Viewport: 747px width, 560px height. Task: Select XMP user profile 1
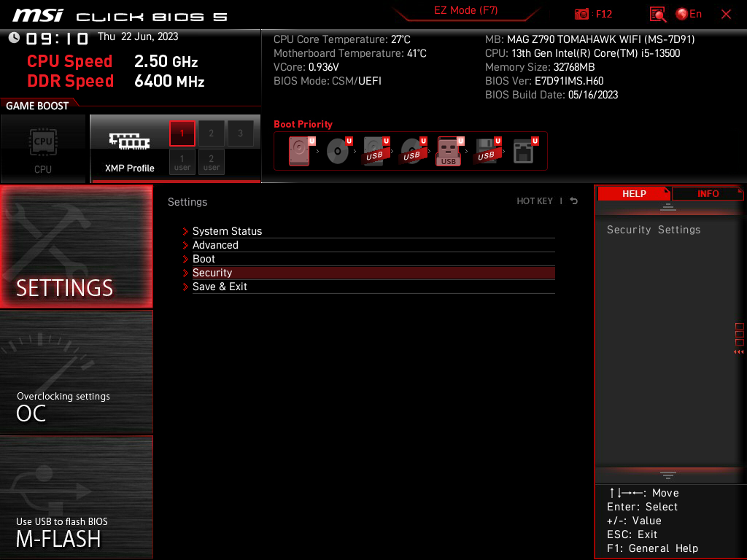coord(182,162)
